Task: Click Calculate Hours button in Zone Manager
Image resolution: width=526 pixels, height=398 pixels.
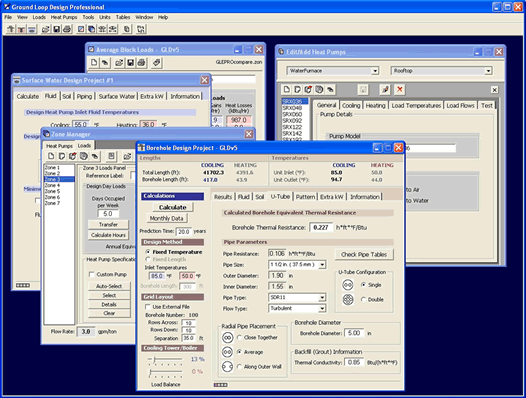Action: pos(108,235)
